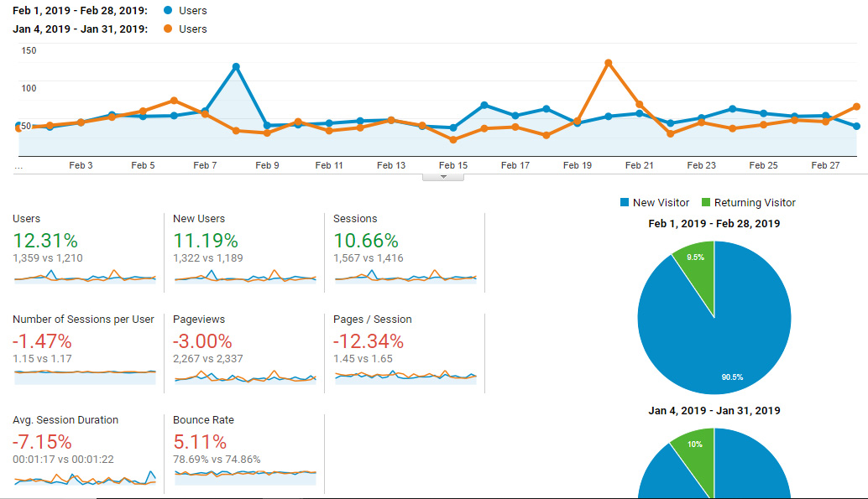Click the 00:01:17 vs 00:01:22 duration text
Viewport: 868px width, 499px height.
point(63,460)
